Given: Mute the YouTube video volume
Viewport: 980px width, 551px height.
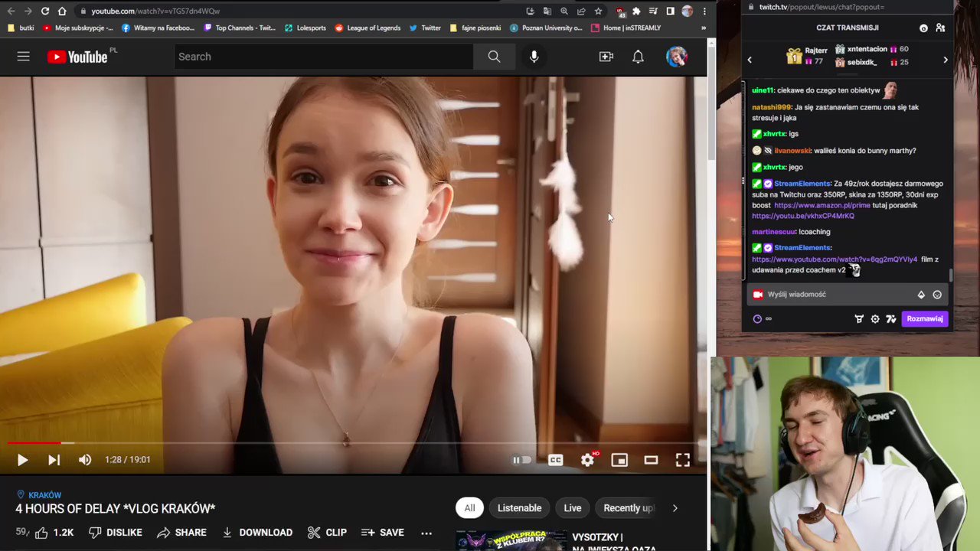Looking at the screenshot, I should [84, 459].
